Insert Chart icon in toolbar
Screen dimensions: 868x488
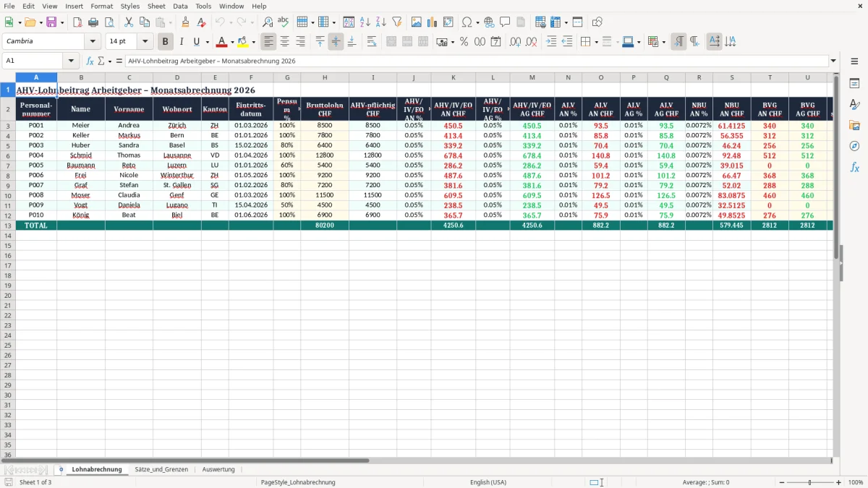pos(433,22)
